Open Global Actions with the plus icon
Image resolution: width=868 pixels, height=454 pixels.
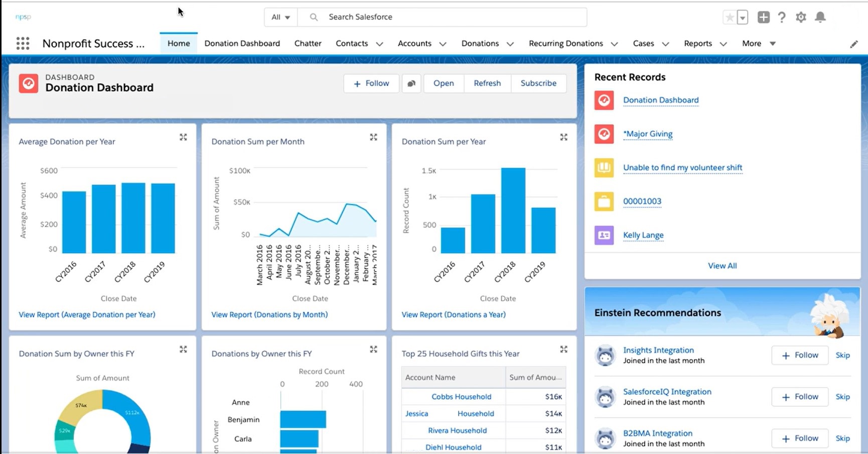point(763,17)
